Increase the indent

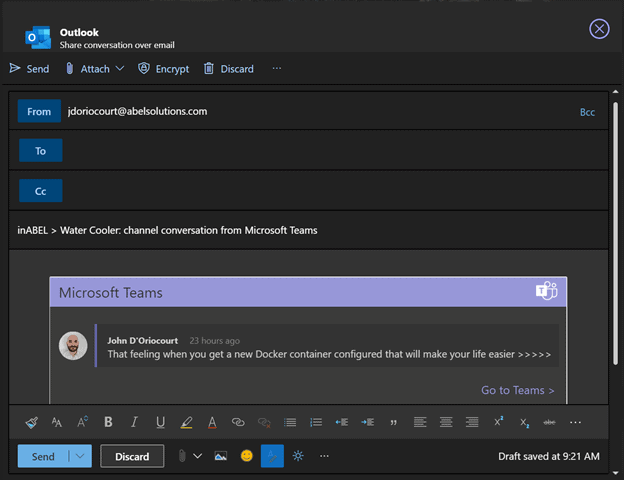(368, 422)
